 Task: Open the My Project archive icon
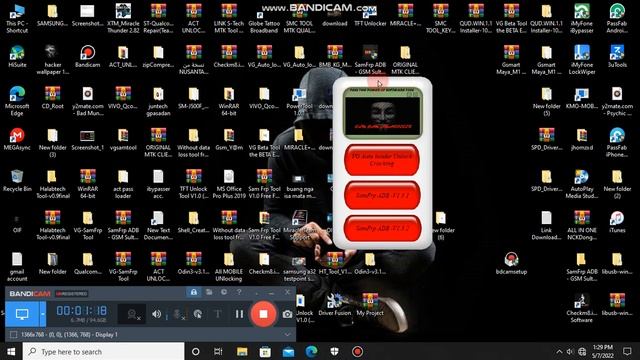[x=370, y=304]
